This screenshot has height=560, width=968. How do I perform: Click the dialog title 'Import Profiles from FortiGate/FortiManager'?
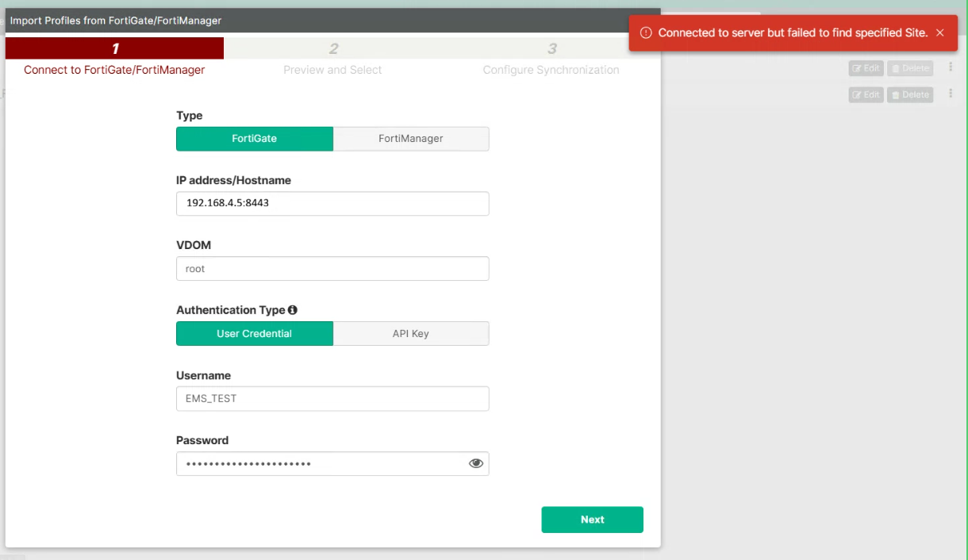coord(116,20)
